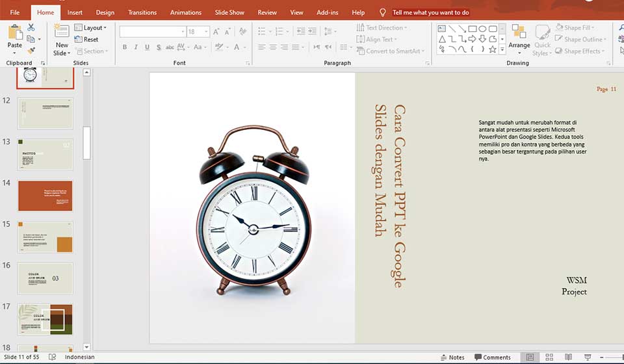Open Shape Fill dropdown

point(575,27)
